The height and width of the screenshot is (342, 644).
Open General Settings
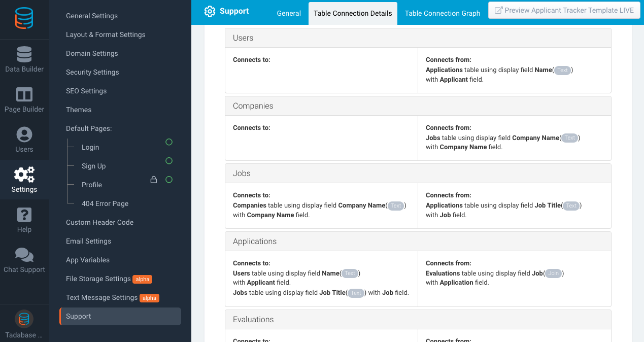tap(92, 16)
